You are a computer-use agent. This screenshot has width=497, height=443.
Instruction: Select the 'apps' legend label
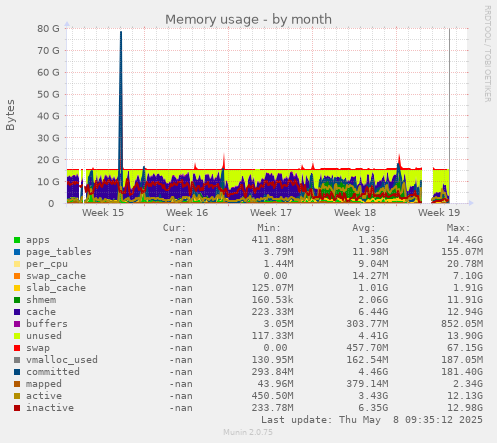(38, 240)
